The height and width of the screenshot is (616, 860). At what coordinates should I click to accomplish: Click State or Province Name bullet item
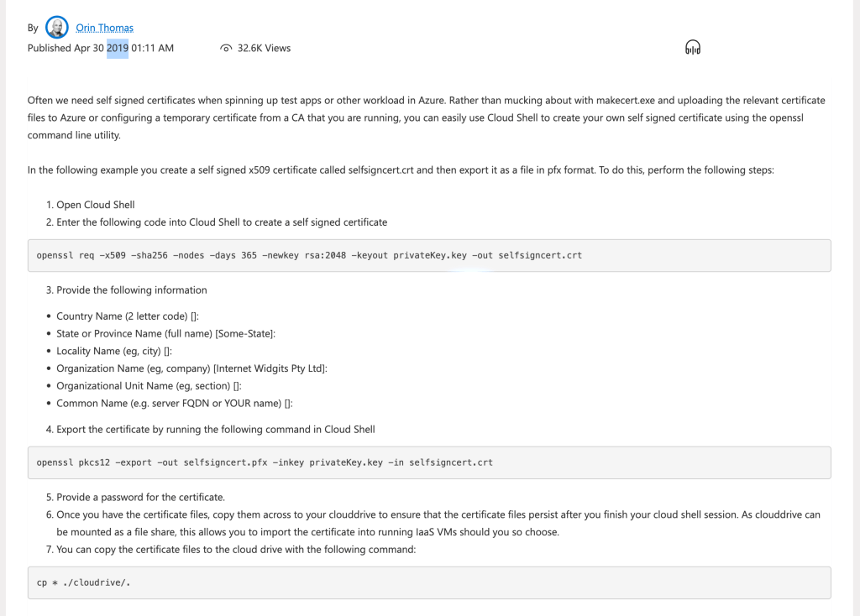click(165, 334)
